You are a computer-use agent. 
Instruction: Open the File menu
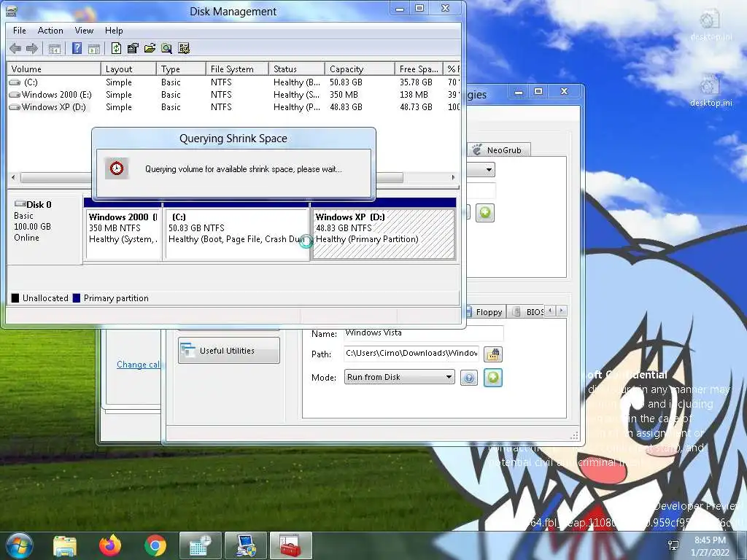pos(20,31)
